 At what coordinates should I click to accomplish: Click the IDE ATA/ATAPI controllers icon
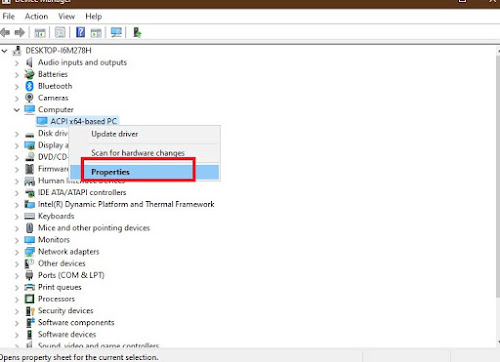click(x=30, y=193)
